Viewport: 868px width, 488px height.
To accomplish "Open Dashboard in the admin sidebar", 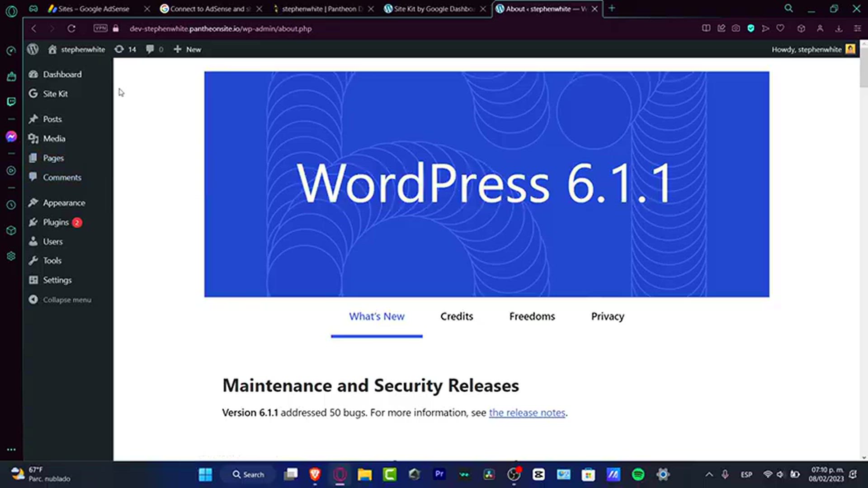I will (62, 74).
